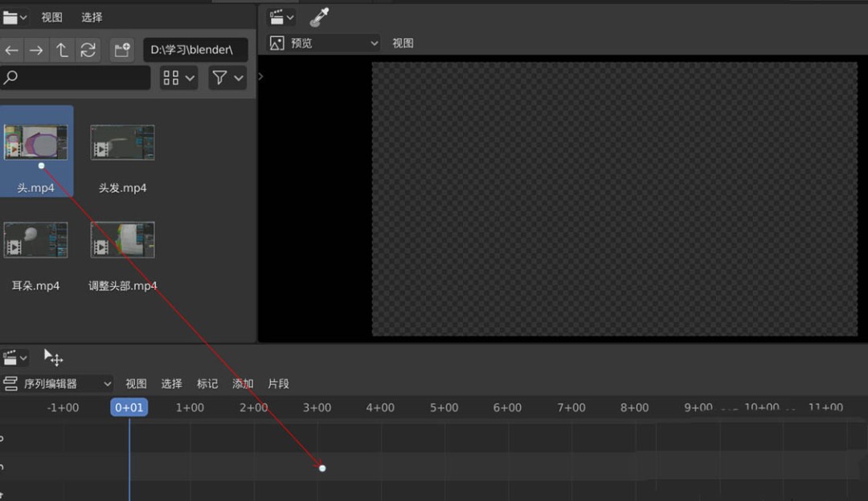
Task: Open the 添加 menu in the sequencer
Action: click(x=242, y=384)
